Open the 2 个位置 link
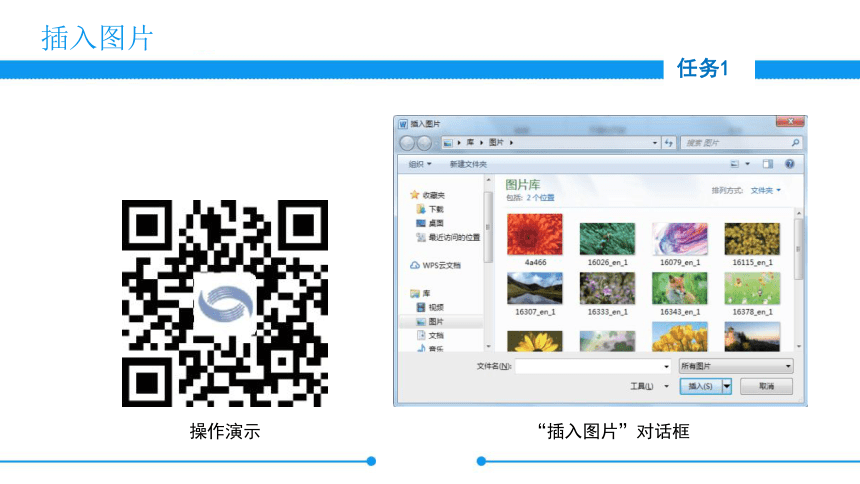This screenshot has width=860, height=484. coord(540,198)
